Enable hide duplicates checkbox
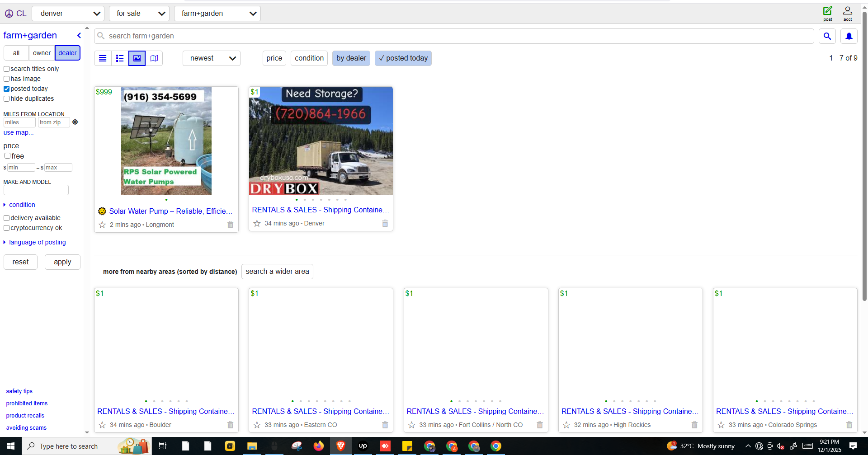Viewport: 868px width, 455px height. [7, 99]
